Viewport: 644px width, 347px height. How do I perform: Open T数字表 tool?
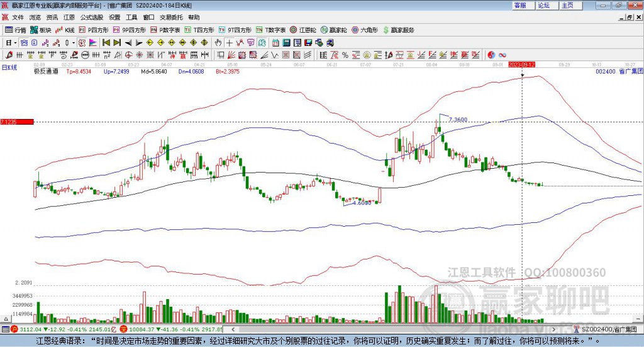pos(270,30)
